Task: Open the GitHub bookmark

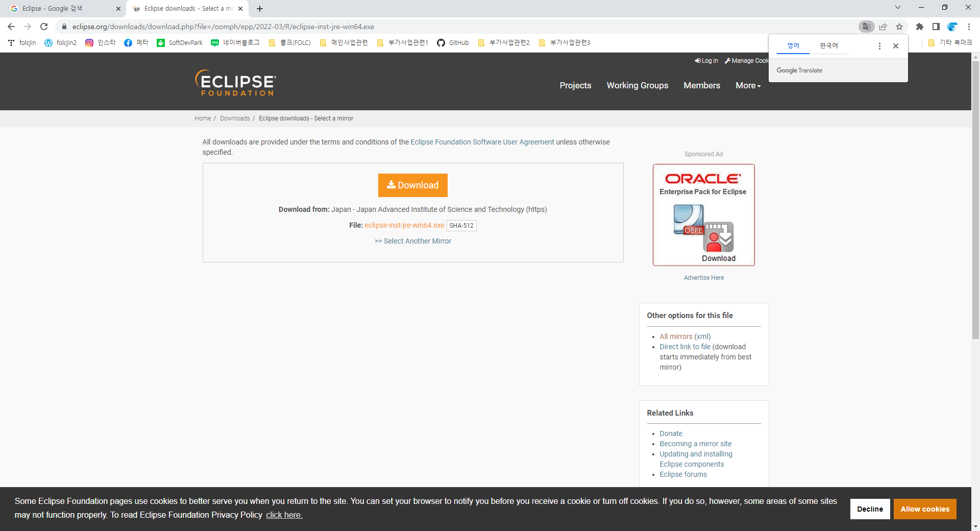Action: (453, 43)
